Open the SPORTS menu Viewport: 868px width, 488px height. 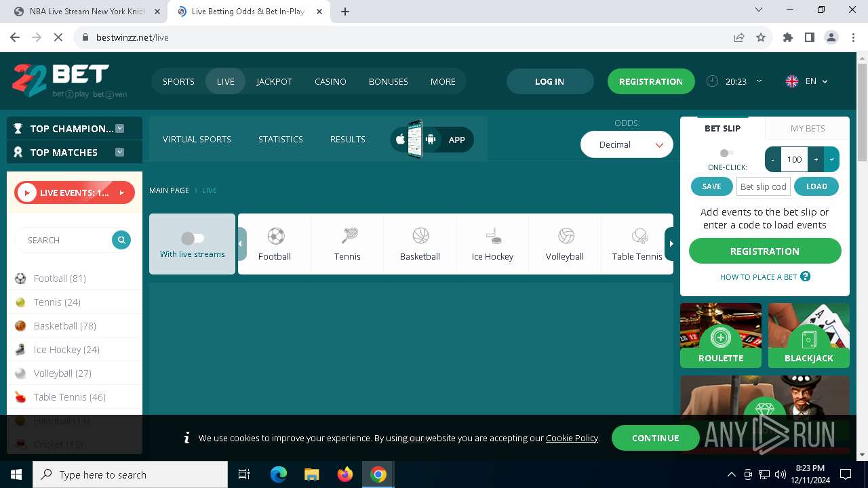(x=178, y=81)
